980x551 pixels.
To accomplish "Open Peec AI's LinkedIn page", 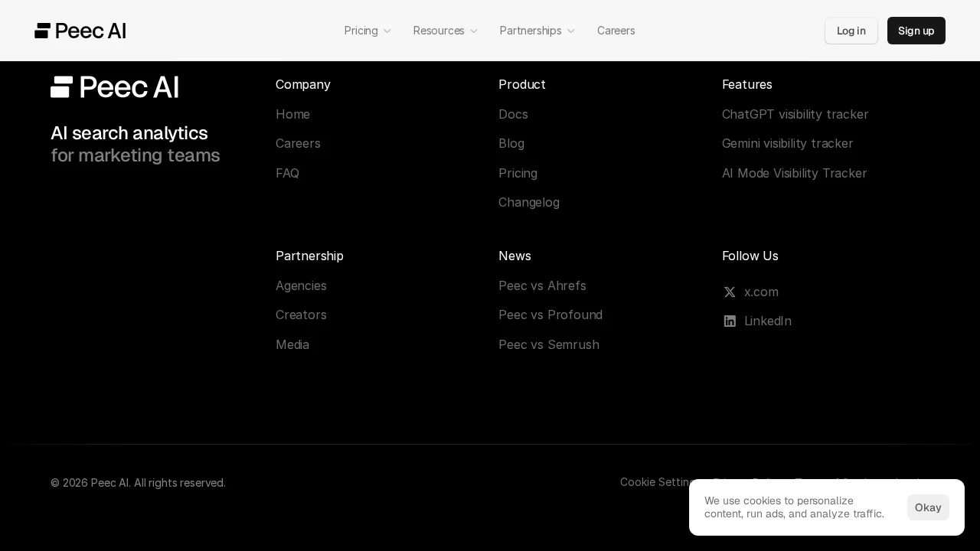I will coord(767,321).
